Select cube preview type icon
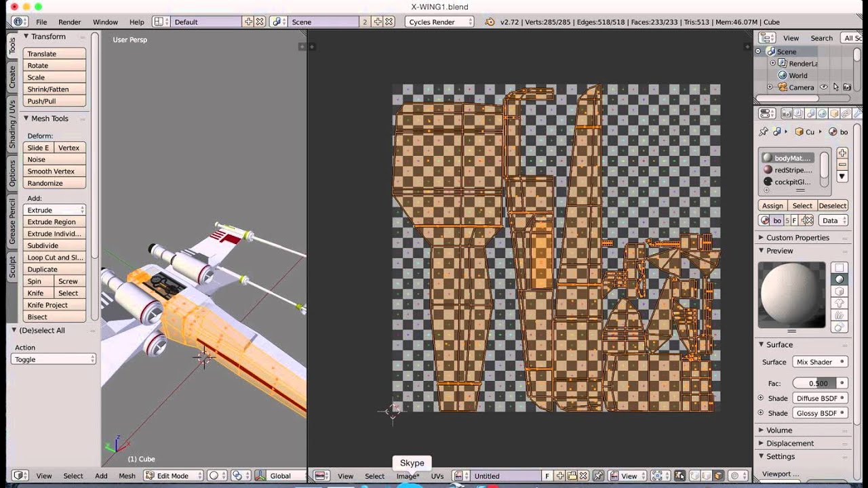Screen dimensions: 868x488 [x=840, y=291]
